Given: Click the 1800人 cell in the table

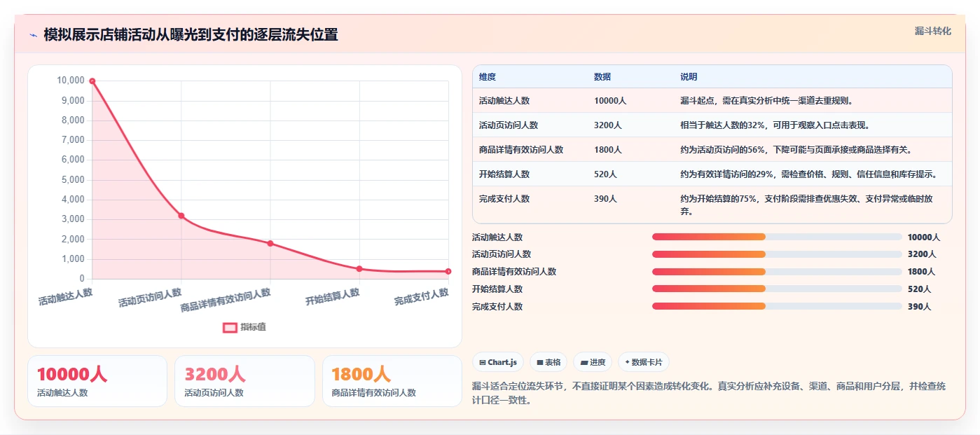Looking at the screenshot, I should click(608, 150).
